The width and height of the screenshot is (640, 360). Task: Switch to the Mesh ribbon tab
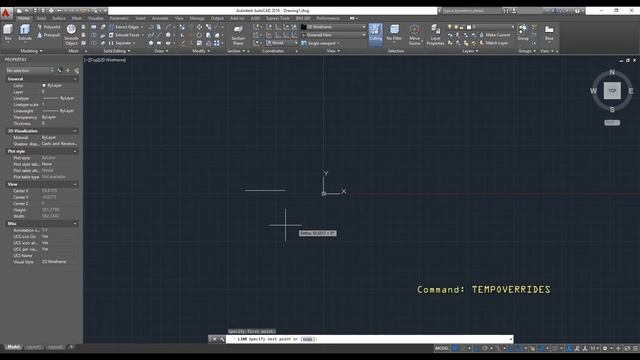(77, 18)
